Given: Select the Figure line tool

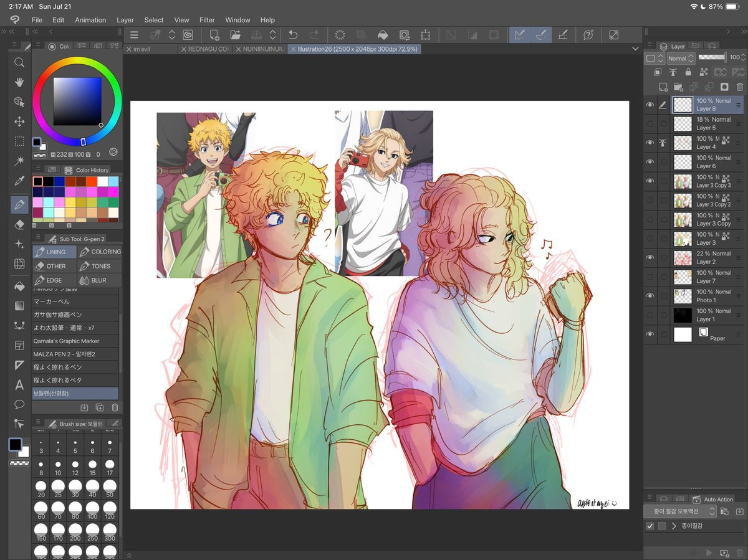Looking at the screenshot, I should pos(19,325).
